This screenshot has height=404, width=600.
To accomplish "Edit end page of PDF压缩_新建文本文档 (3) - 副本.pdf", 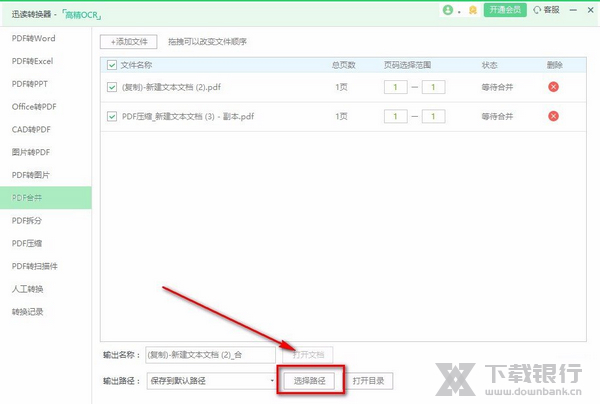I will 434,116.
